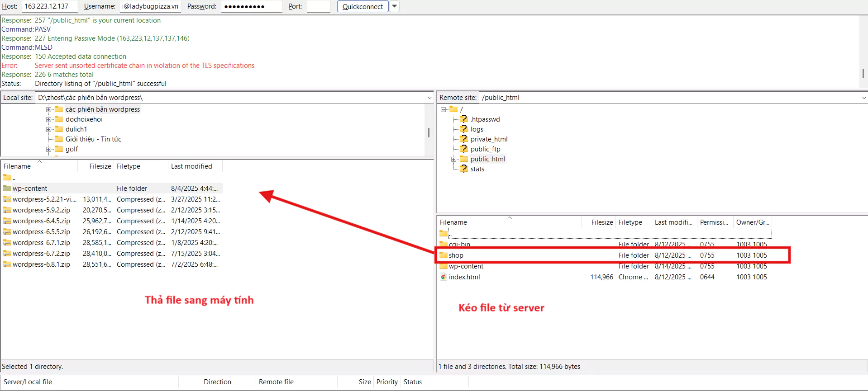This screenshot has height=391, width=868.
Task: Click the remote shop folder icon
Action: [x=444, y=255]
